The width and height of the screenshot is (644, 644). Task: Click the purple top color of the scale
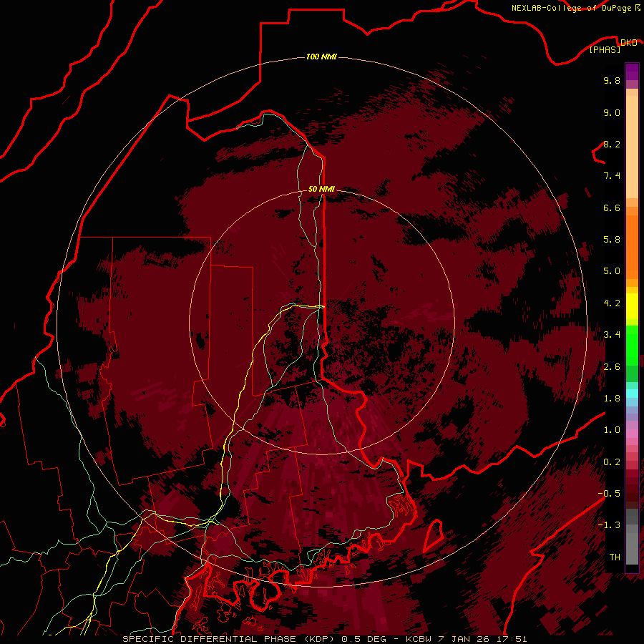pos(632,72)
